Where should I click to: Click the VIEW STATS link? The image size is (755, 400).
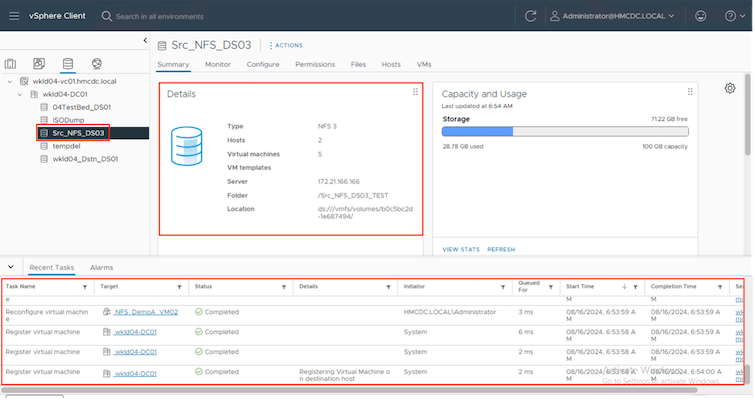[x=461, y=248]
